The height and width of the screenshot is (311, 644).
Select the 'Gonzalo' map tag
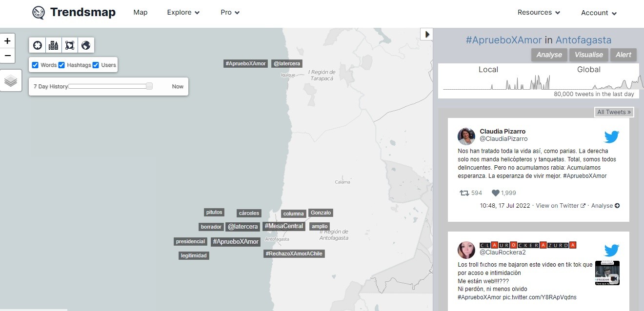pyautogui.click(x=321, y=213)
